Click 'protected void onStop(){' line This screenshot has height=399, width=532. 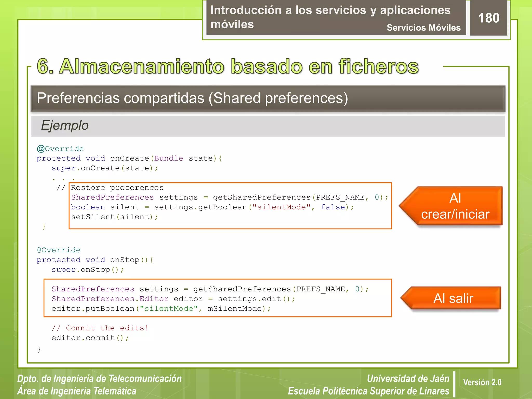pyautogui.click(x=95, y=260)
